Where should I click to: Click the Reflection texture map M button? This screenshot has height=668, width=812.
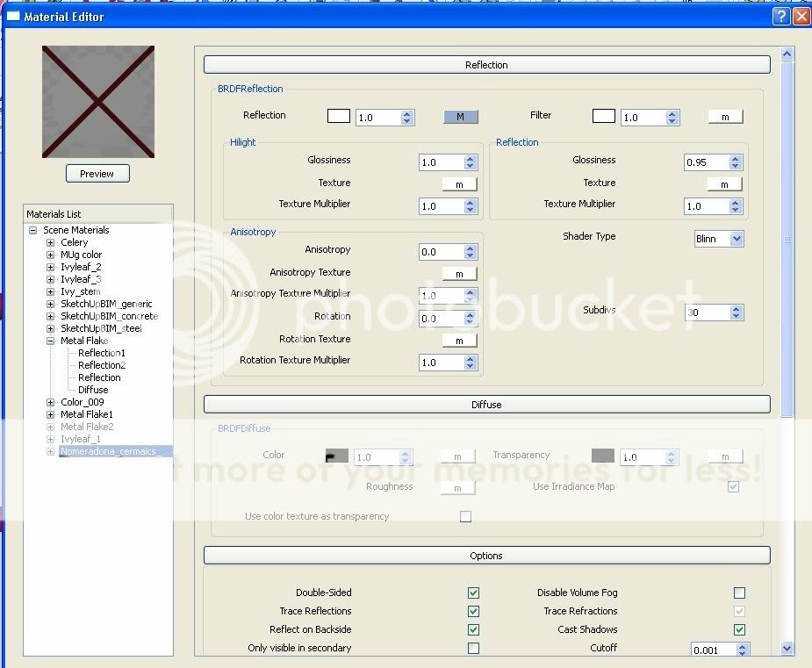pyautogui.click(x=460, y=117)
